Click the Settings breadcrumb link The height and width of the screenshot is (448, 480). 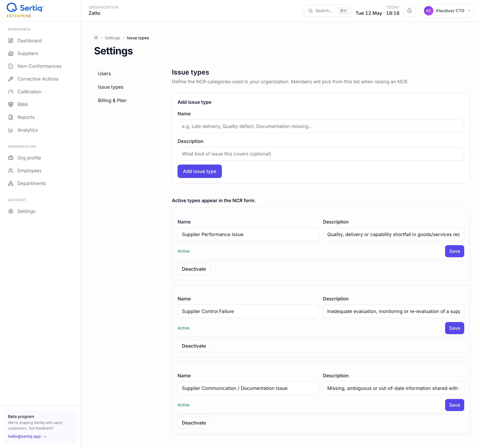click(112, 38)
